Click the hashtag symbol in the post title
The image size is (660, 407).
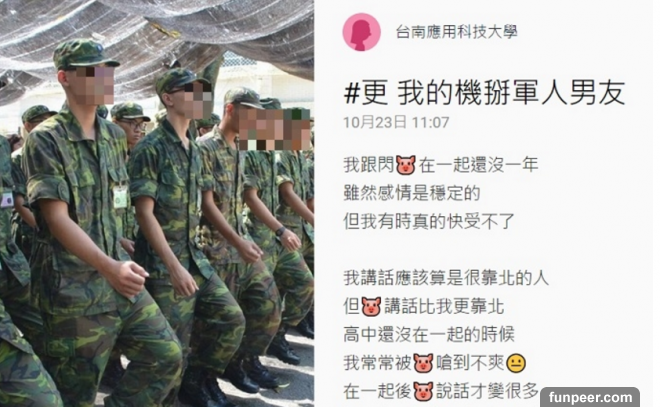[352, 93]
